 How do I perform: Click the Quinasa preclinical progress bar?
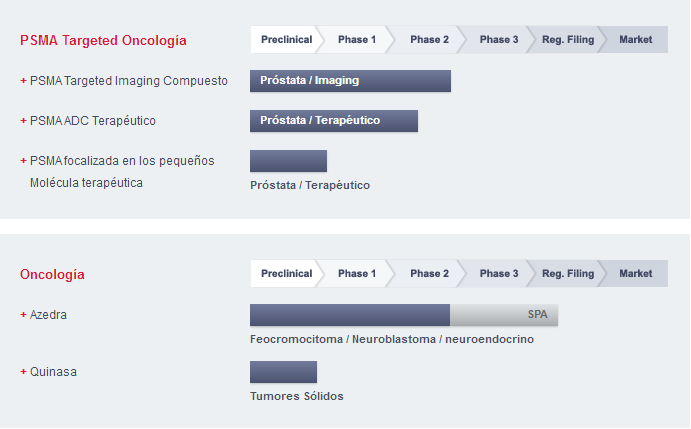click(x=283, y=372)
